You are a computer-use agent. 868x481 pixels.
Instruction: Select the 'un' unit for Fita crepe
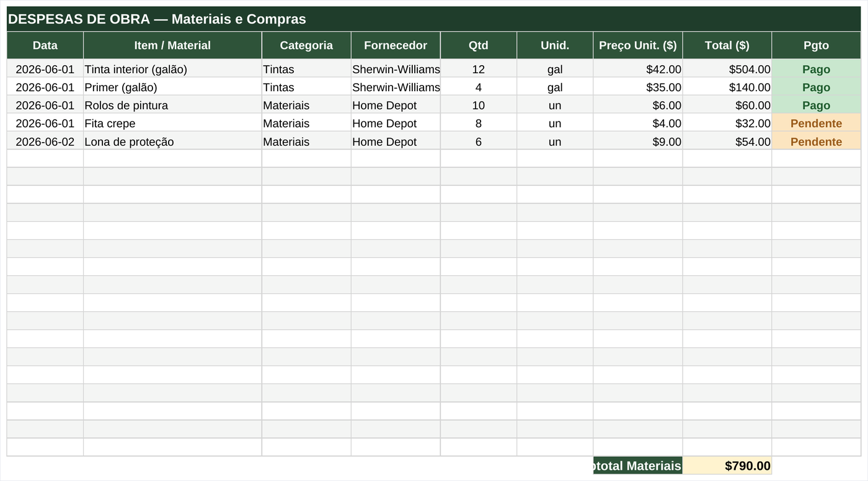click(555, 123)
